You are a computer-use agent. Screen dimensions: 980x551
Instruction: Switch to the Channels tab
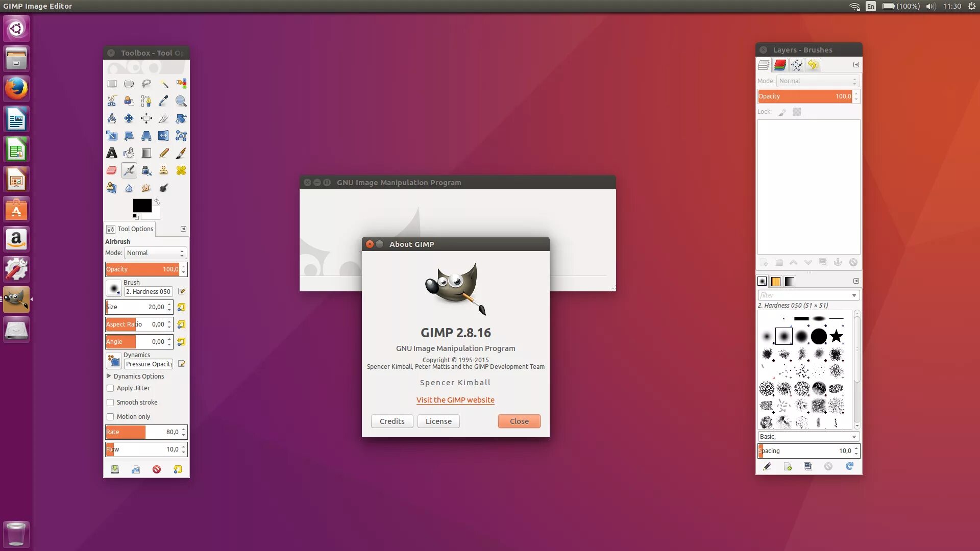780,65
